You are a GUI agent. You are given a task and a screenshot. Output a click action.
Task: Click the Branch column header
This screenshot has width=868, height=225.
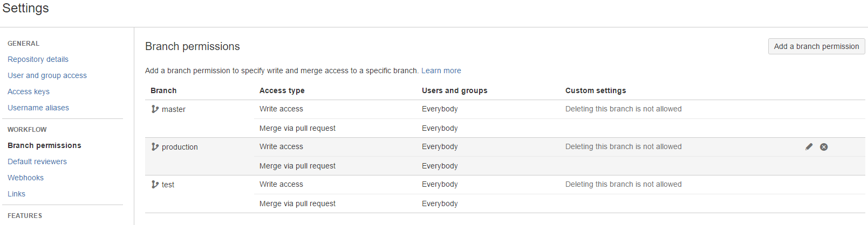163,90
